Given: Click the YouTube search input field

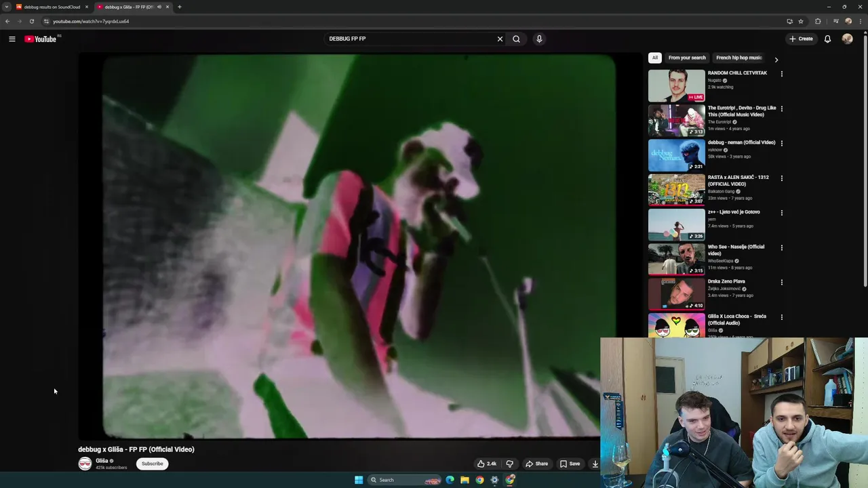Looking at the screenshot, I should tap(410, 39).
